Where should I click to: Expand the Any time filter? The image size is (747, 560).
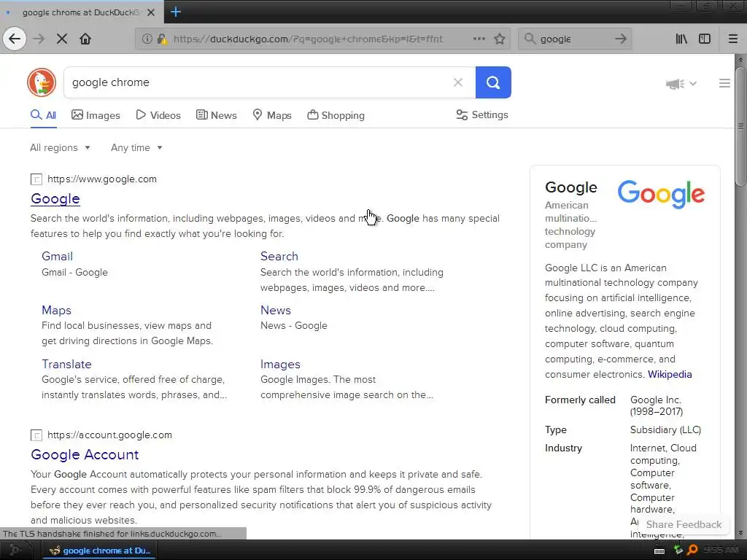coord(136,147)
